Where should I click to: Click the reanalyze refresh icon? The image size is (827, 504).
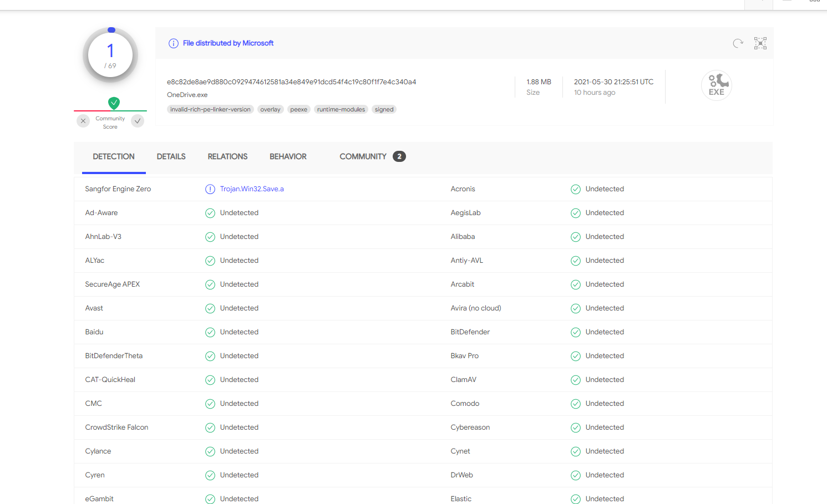tap(738, 43)
